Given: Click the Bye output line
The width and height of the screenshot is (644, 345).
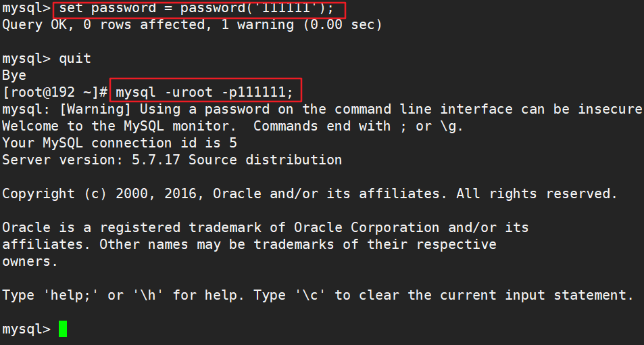Looking at the screenshot, I should pos(14,75).
